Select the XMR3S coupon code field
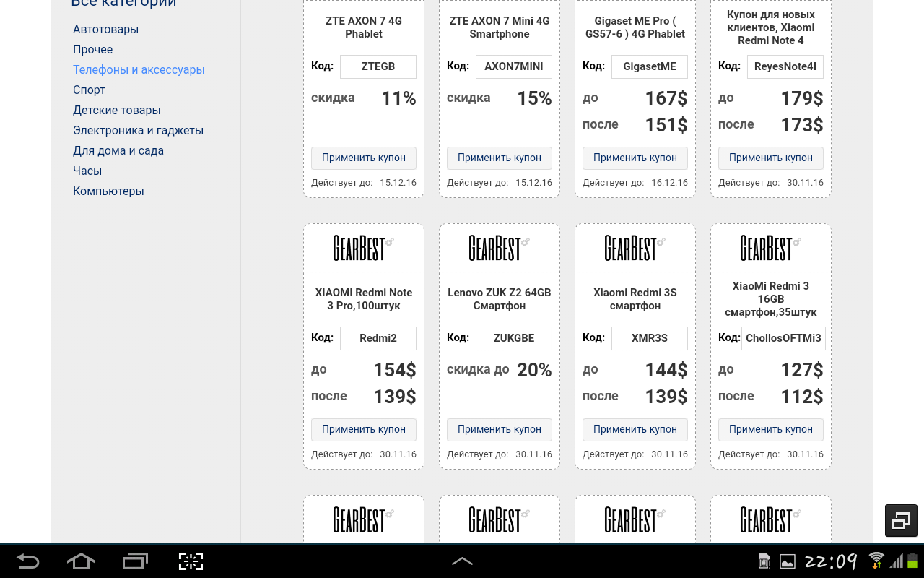This screenshot has width=924, height=578. click(x=650, y=338)
